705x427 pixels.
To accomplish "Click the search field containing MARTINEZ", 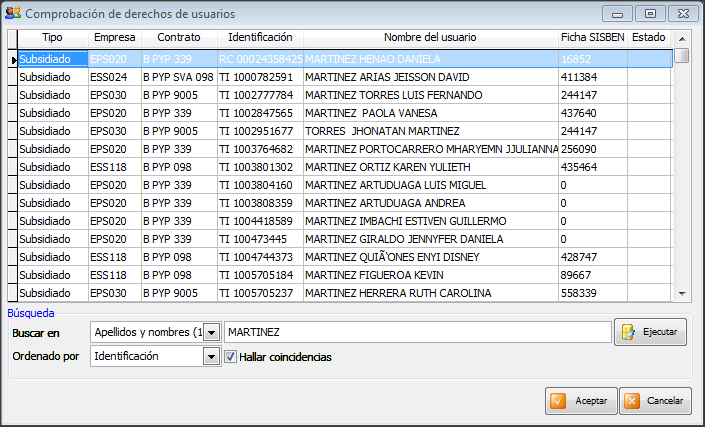I will point(417,332).
